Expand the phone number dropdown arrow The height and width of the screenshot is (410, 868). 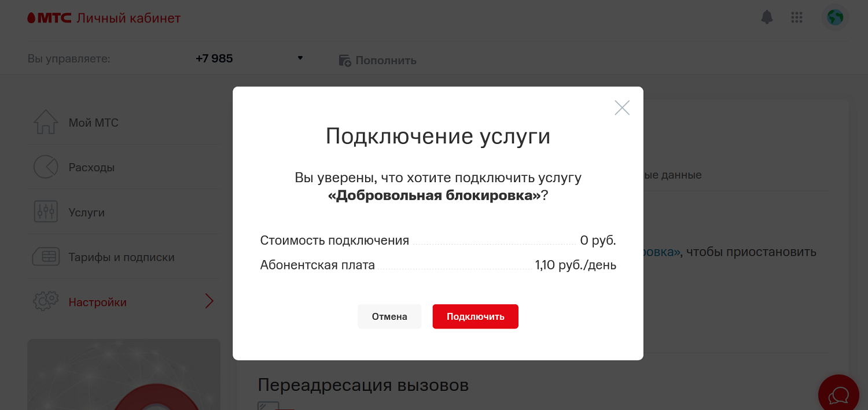coord(300,58)
